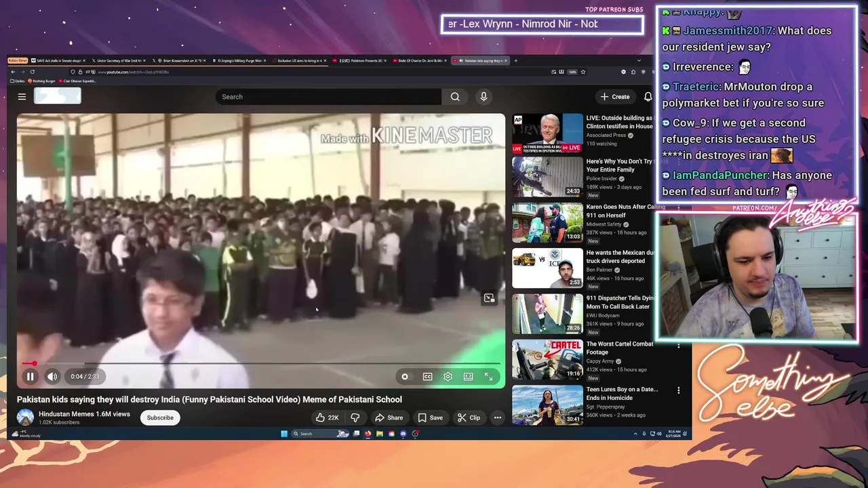Open the Create button menu
The image size is (868, 488).
(615, 97)
